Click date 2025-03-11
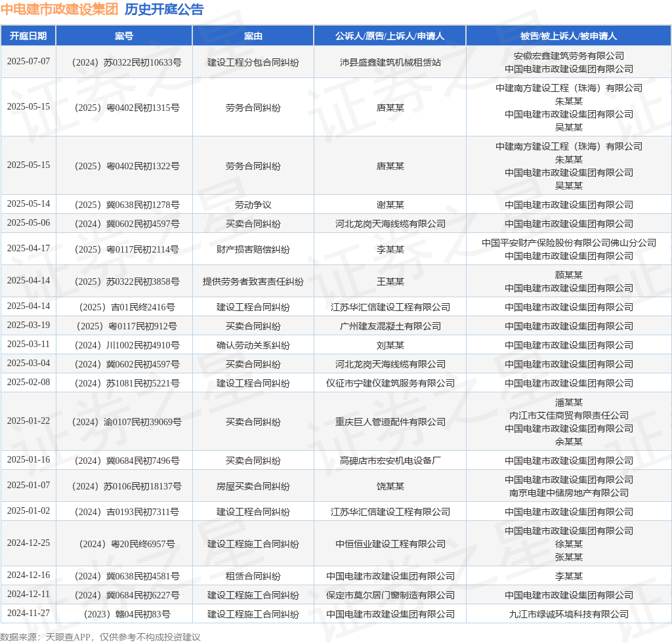The image size is (672, 643). coord(28,344)
